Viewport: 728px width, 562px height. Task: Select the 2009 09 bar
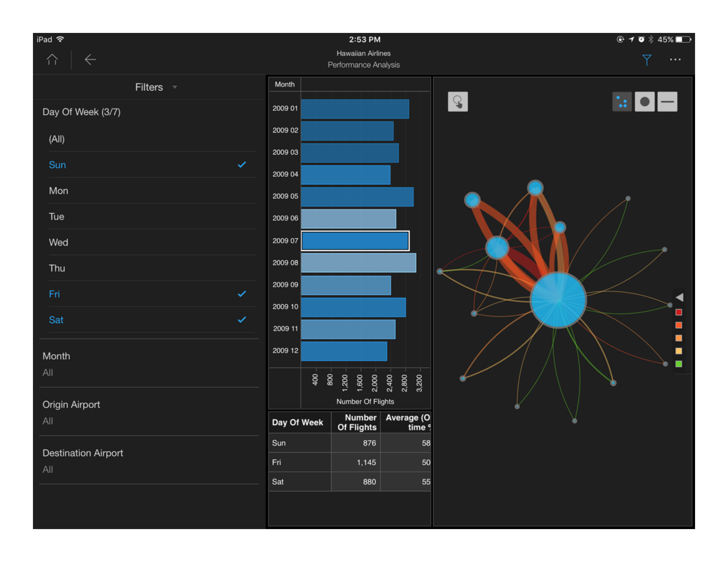pos(346,285)
